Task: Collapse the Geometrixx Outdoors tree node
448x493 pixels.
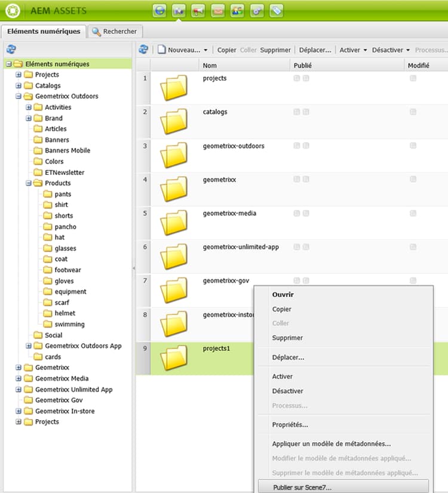Action: 19,96
